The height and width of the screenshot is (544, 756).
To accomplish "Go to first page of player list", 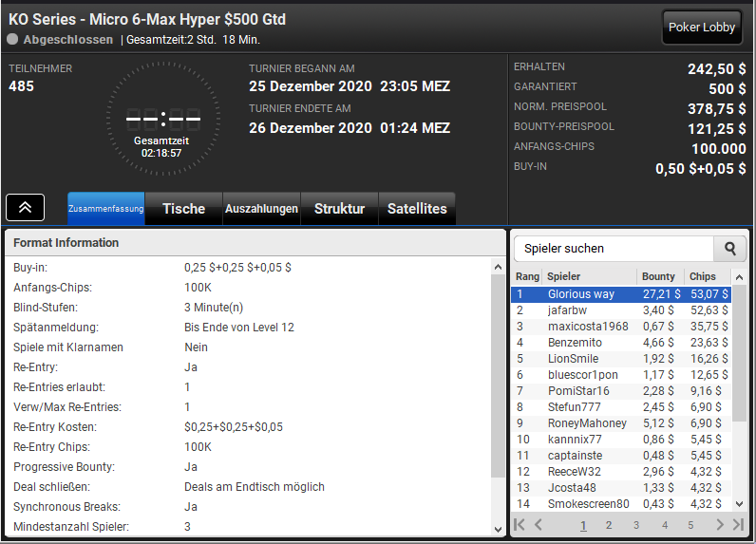I will tap(520, 524).
